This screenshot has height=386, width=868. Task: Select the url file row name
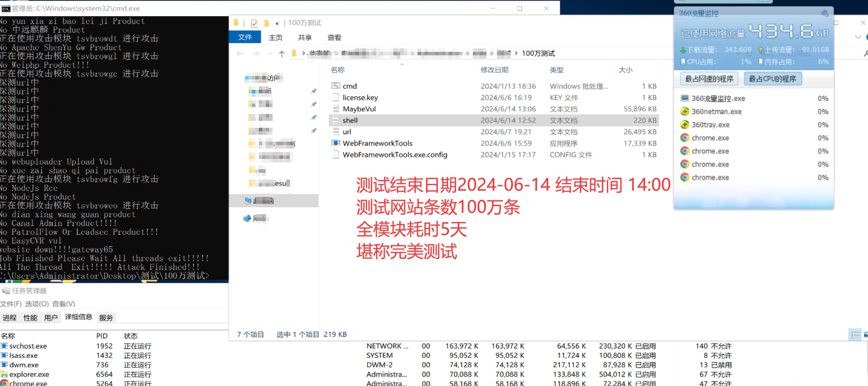click(x=347, y=132)
